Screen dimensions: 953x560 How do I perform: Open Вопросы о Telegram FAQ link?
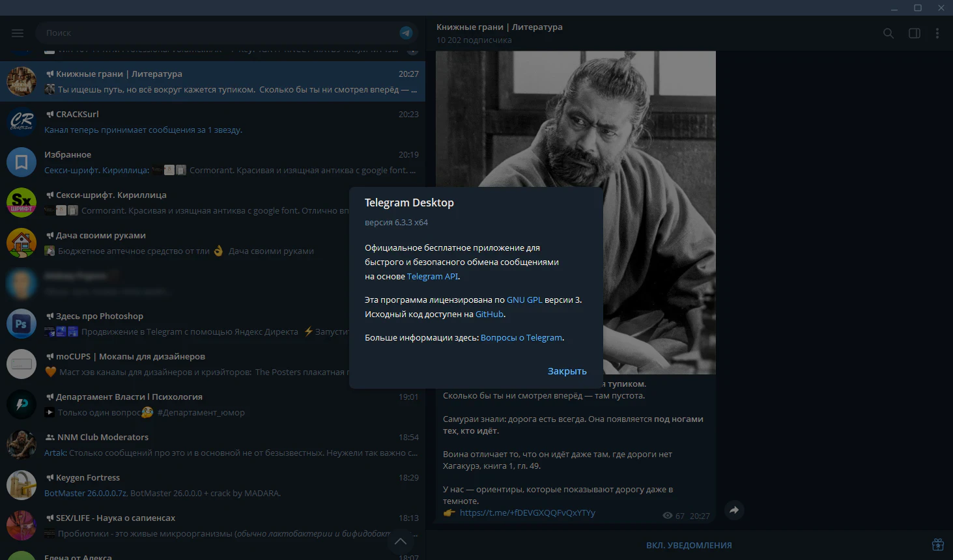(x=521, y=338)
